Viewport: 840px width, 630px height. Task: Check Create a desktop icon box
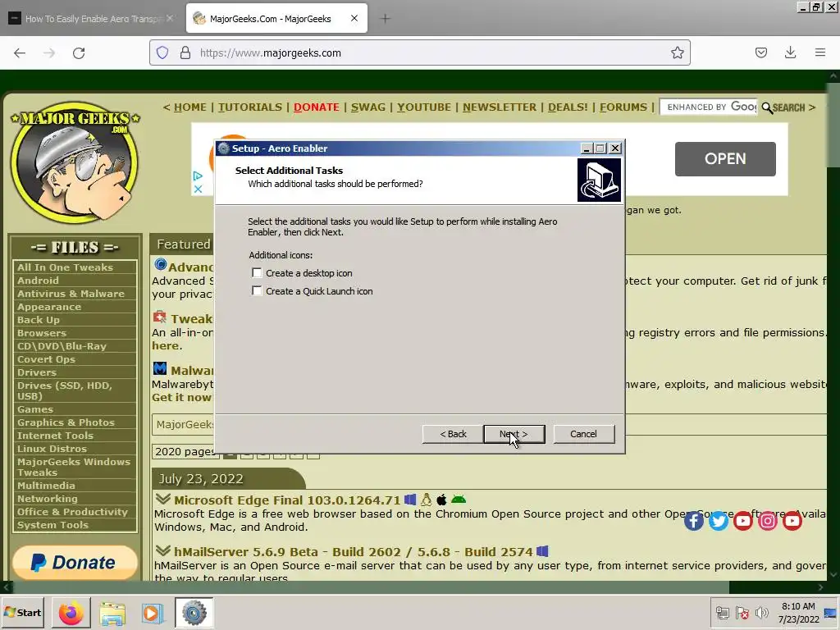(257, 273)
